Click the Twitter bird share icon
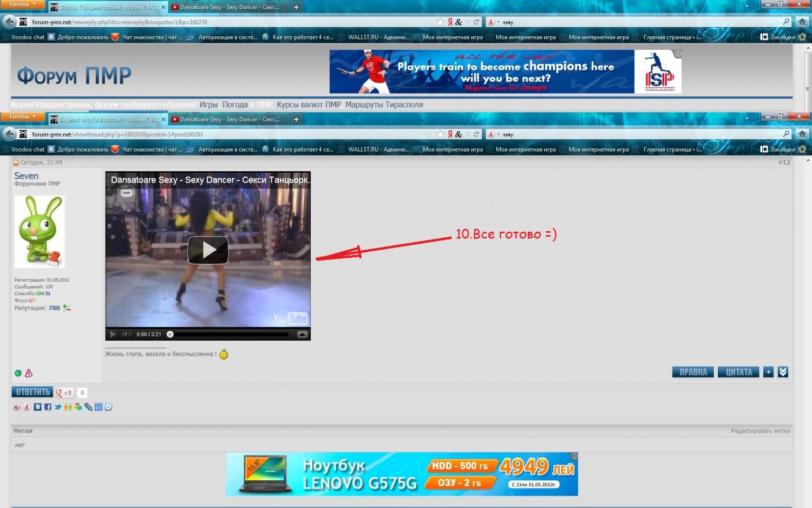 (57, 407)
